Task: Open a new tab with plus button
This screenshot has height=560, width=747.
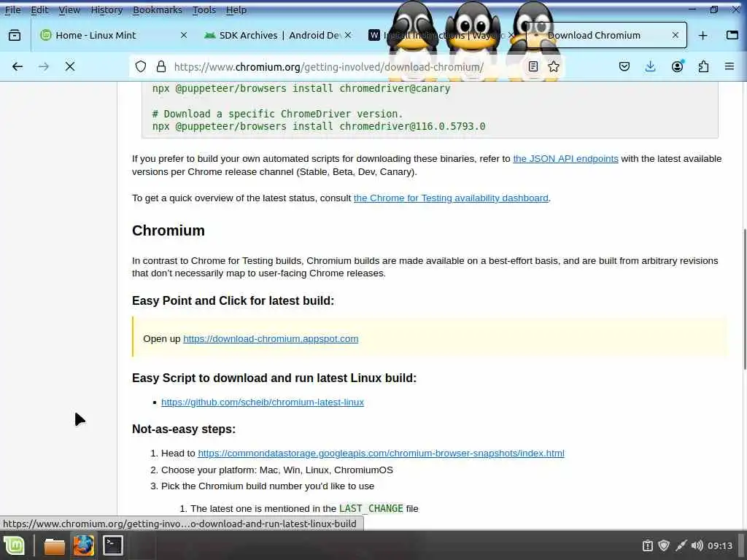Action: click(703, 35)
